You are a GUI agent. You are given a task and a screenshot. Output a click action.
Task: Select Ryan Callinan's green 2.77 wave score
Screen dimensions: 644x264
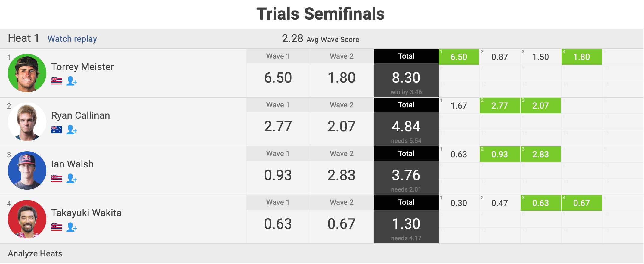pos(500,106)
